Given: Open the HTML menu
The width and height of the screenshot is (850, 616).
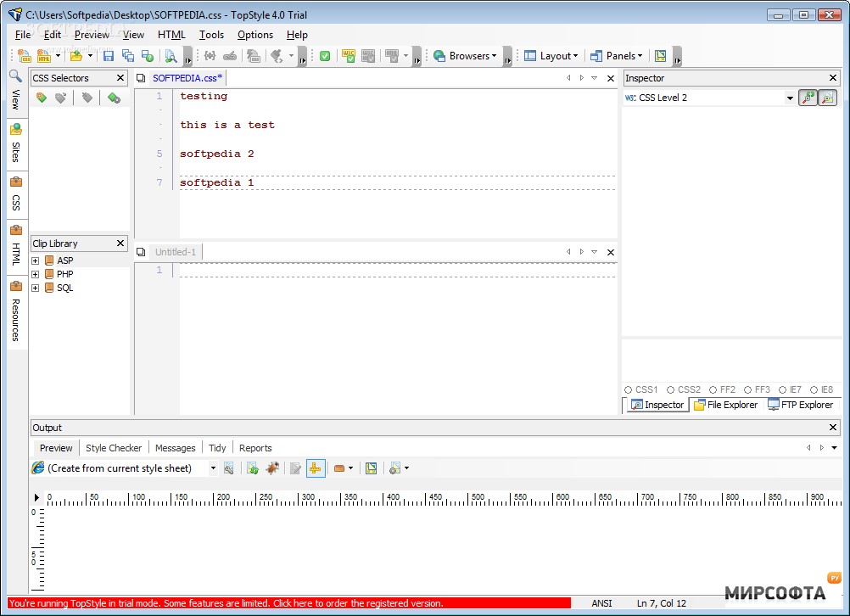Looking at the screenshot, I should point(171,35).
